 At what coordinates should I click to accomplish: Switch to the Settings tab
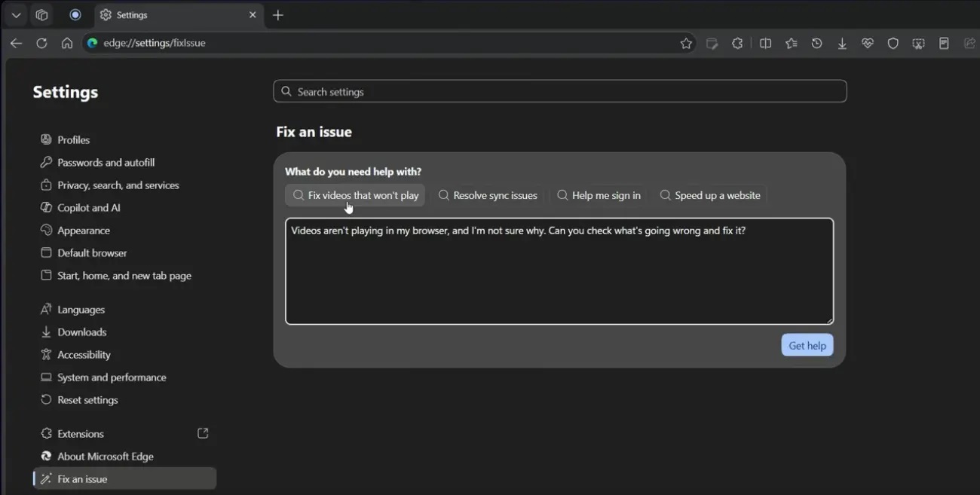[179, 15]
